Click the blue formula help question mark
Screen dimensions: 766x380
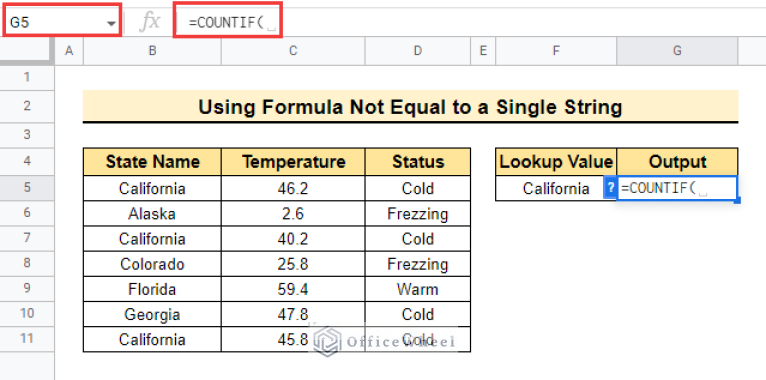coord(610,188)
